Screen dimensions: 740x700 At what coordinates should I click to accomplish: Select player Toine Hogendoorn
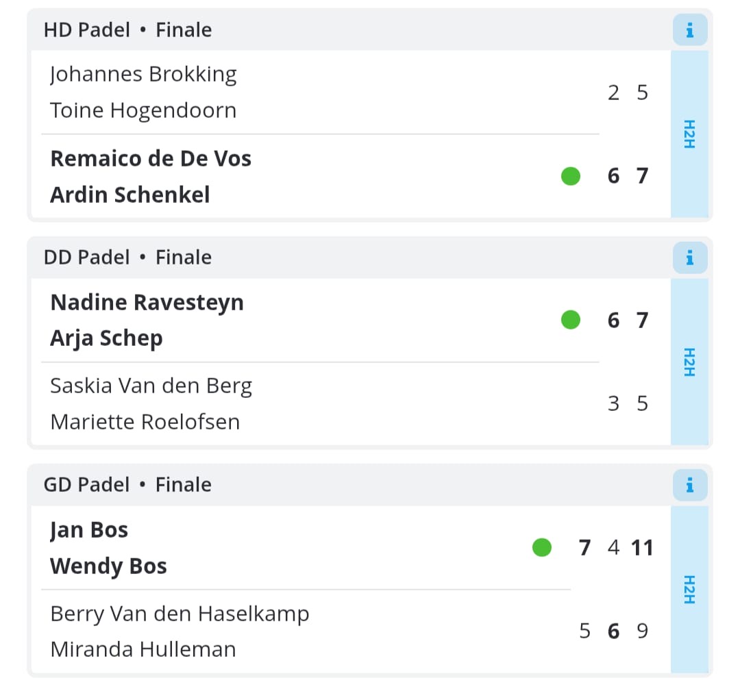(x=143, y=110)
